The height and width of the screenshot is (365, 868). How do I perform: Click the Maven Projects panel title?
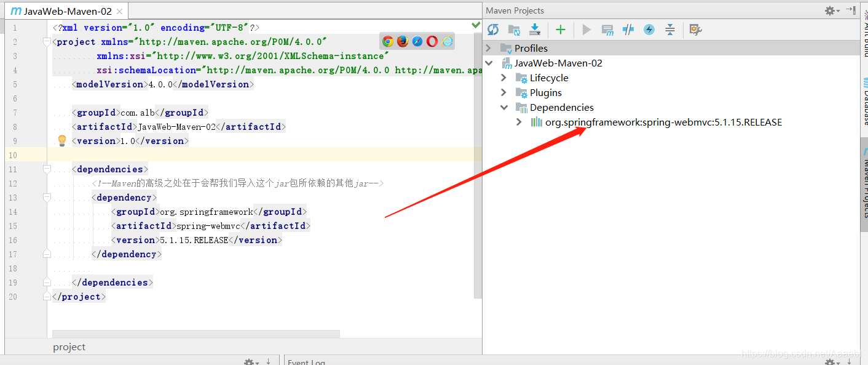515,10
